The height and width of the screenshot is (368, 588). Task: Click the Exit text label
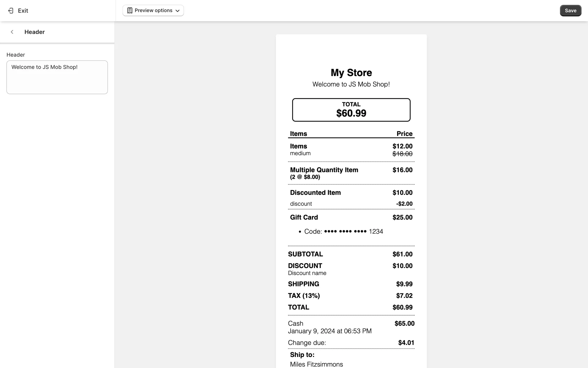[23, 11]
